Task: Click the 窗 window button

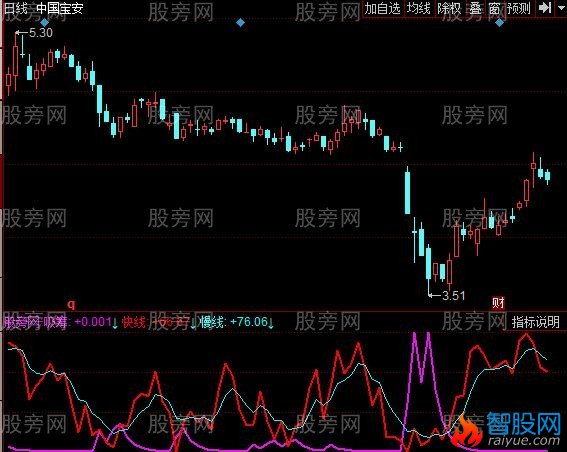Action: 494,8
